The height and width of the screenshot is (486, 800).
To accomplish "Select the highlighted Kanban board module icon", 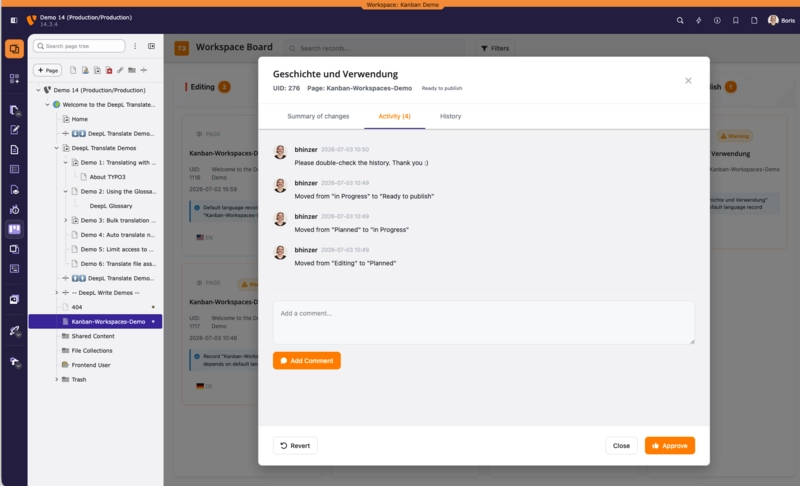I will tap(14, 229).
